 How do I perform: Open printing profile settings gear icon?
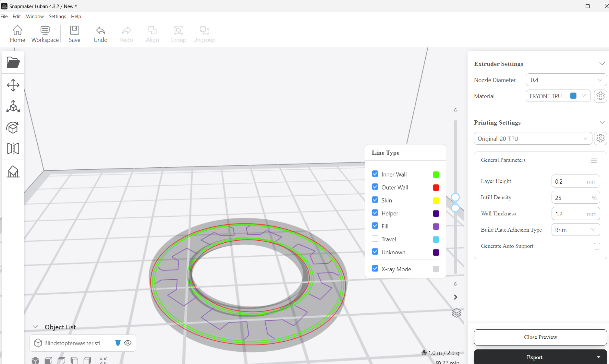pyautogui.click(x=601, y=139)
